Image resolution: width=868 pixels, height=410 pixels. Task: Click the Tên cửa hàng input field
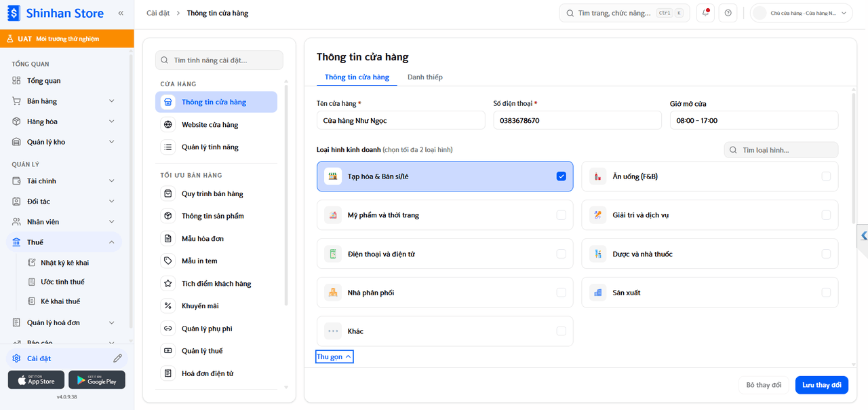pyautogui.click(x=401, y=120)
